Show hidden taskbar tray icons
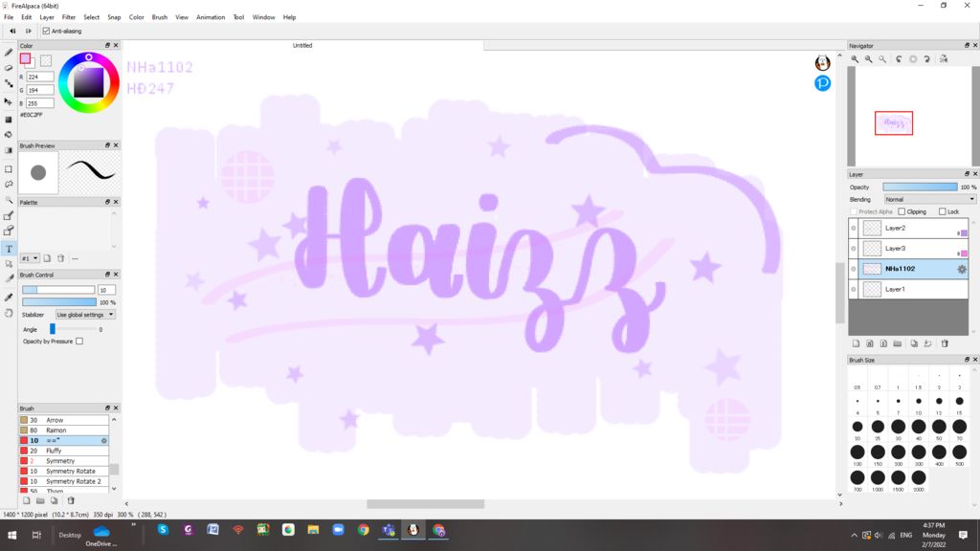The width and height of the screenshot is (980, 551). (854, 536)
